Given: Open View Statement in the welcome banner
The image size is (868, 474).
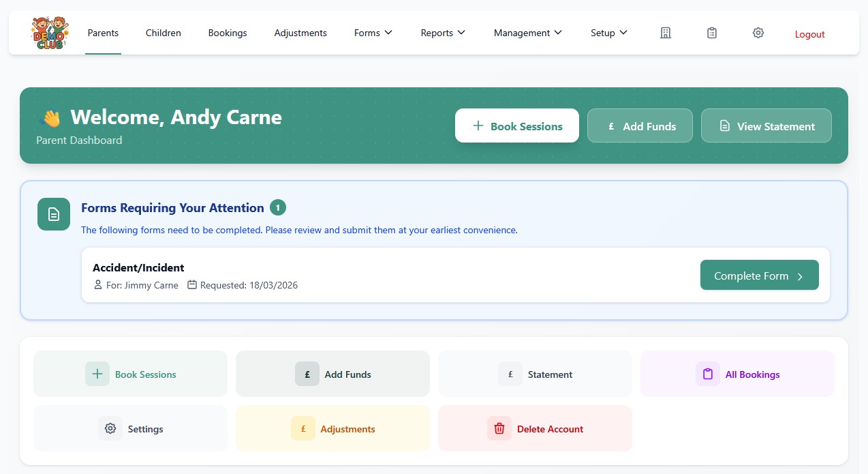Looking at the screenshot, I should click(x=766, y=126).
